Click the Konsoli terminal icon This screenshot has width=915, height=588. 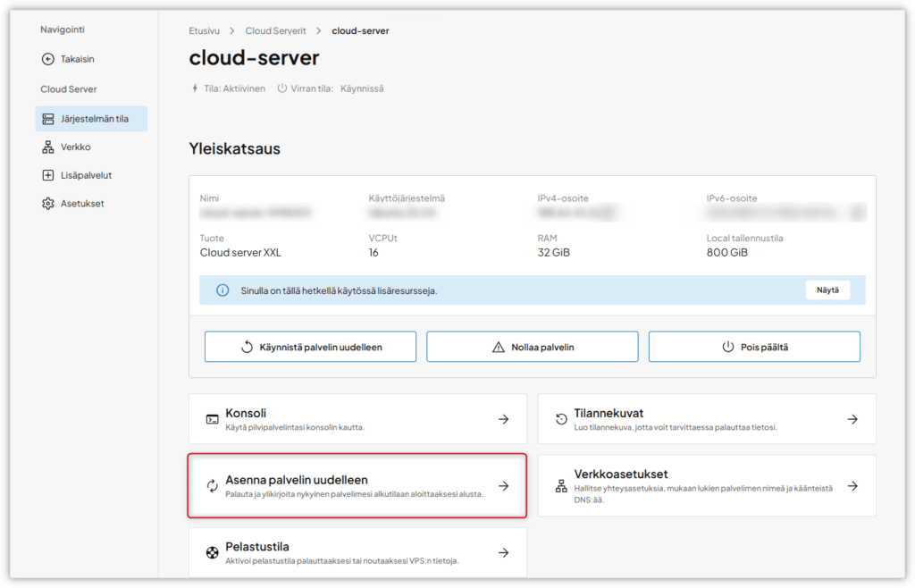click(212, 419)
